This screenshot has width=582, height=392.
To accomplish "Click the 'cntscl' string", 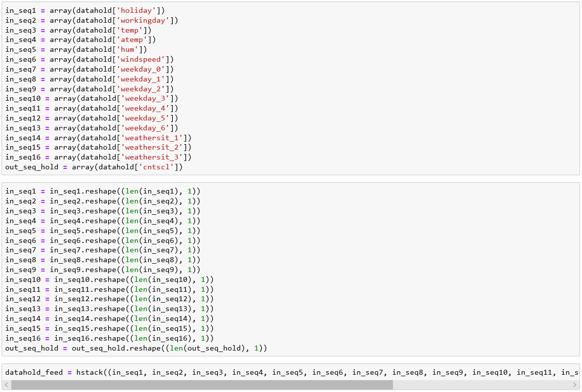I will click(156, 167).
